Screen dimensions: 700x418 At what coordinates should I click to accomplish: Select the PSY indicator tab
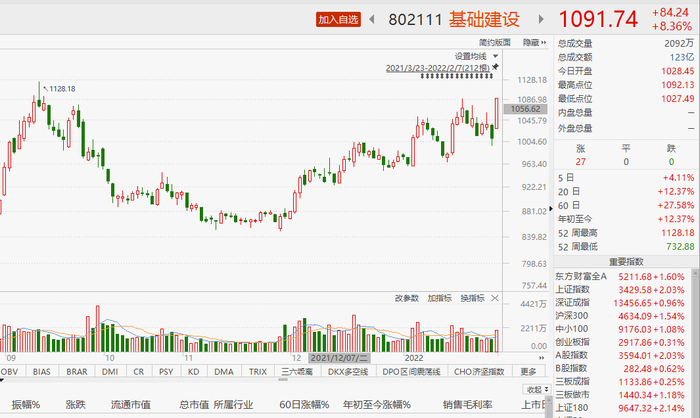[x=166, y=372]
